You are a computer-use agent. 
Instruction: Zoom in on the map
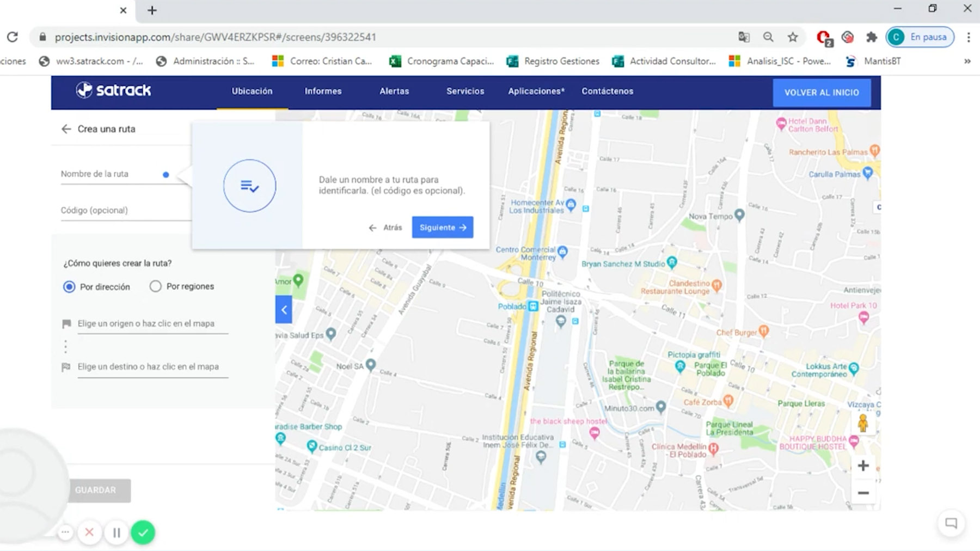pyautogui.click(x=863, y=466)
